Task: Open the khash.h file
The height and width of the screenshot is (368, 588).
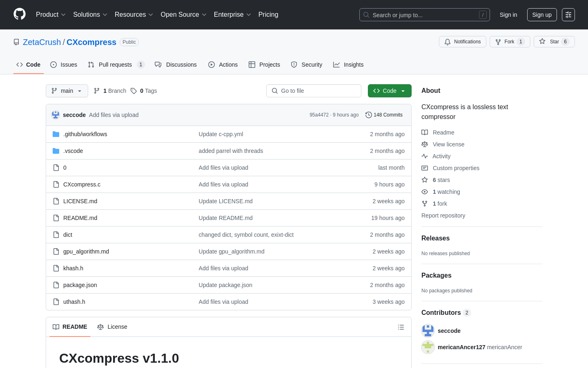Action: 73,268
